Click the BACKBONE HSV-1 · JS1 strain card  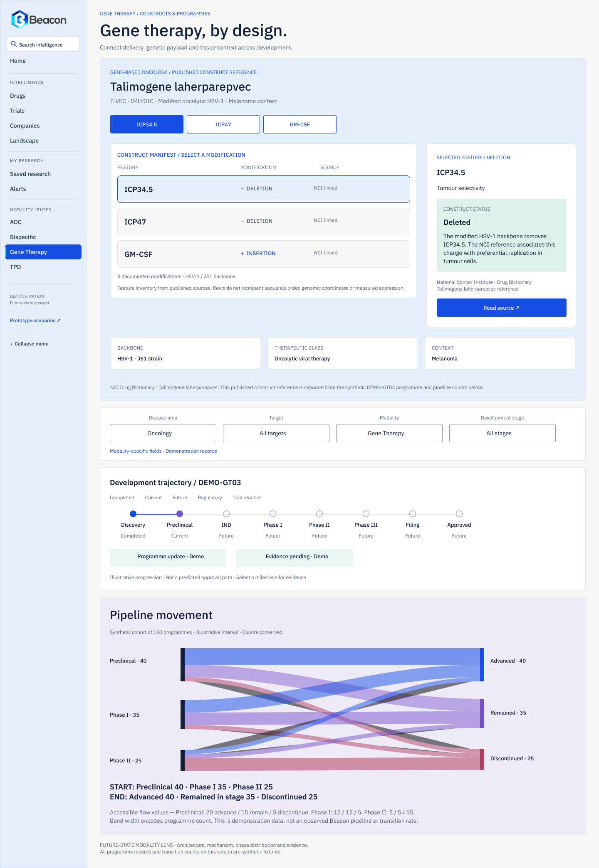click(x=186, y=353)
